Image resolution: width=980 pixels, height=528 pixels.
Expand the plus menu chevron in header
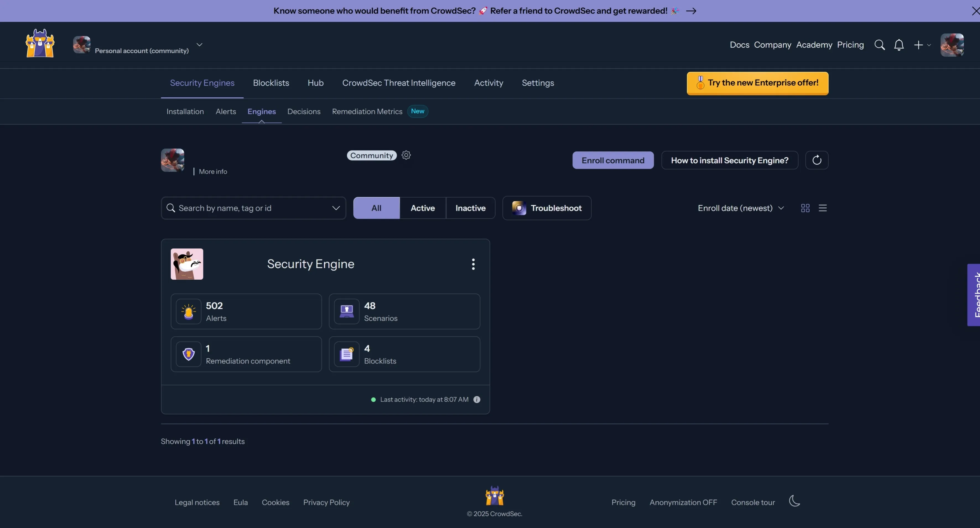929,45
